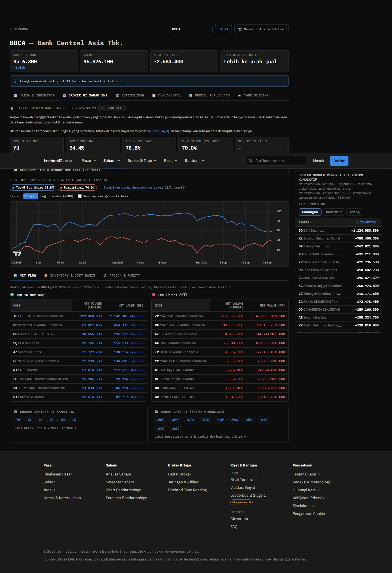
Task: Click the Net Flow tab icon
Action: (15, 275)
